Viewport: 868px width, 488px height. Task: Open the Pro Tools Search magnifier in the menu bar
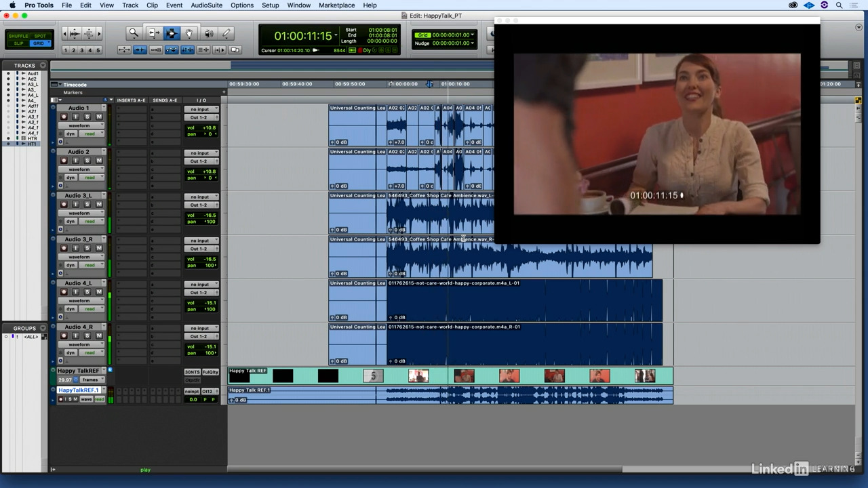point(840,5)
